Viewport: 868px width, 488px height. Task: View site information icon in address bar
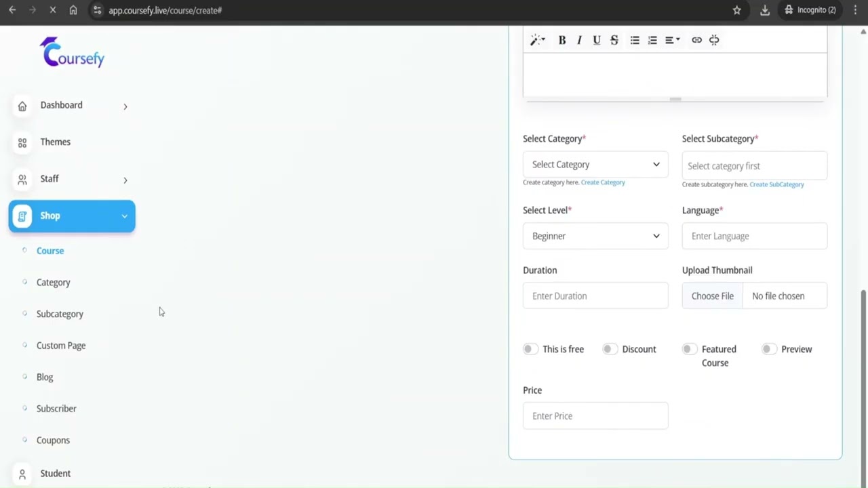97,10
